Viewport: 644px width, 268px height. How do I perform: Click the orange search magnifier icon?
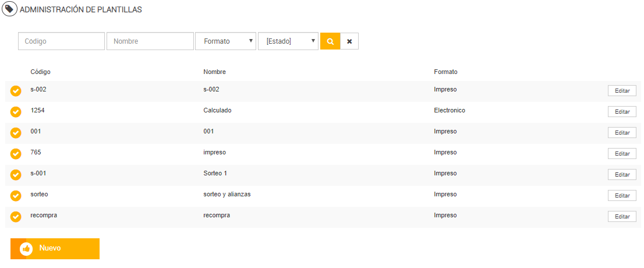[x=330, y=41]
